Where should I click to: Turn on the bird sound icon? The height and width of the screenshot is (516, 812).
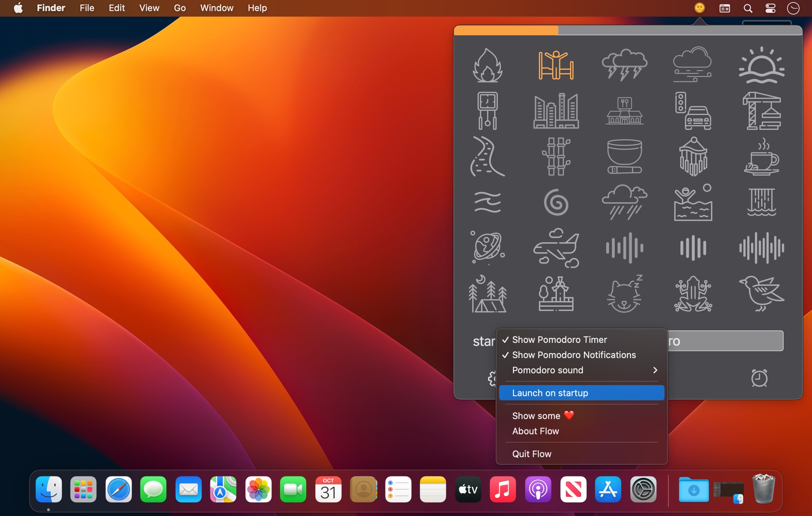pos(761,294)
